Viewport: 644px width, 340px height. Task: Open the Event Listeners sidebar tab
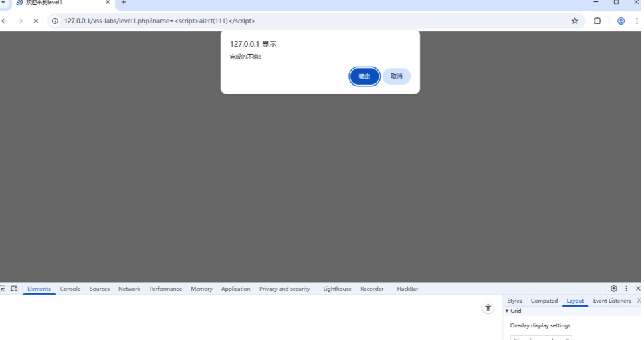[x=611, y=301]
